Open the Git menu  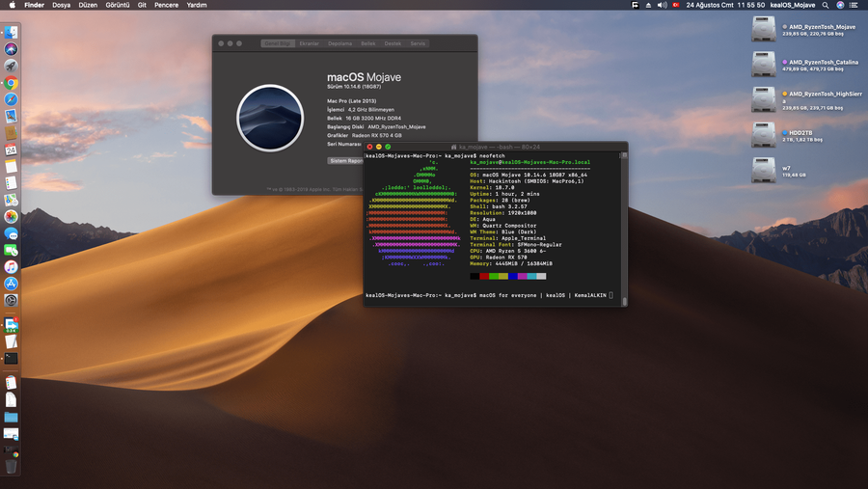(142, 5)
